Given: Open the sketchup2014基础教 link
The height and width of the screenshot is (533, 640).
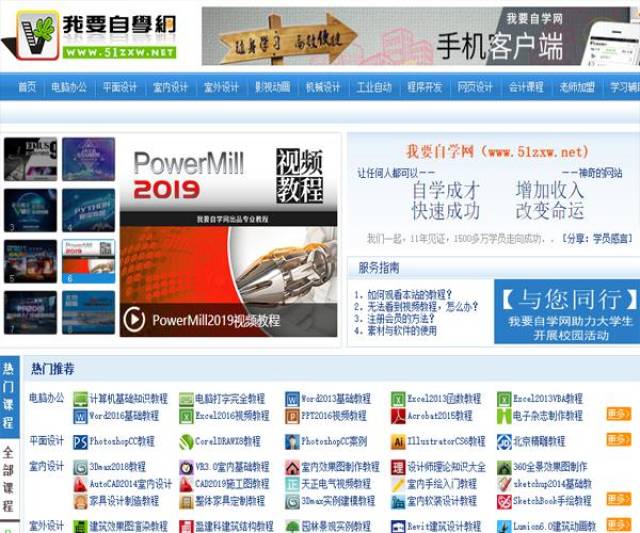Looking at the screenshot, I should (552, 484).
